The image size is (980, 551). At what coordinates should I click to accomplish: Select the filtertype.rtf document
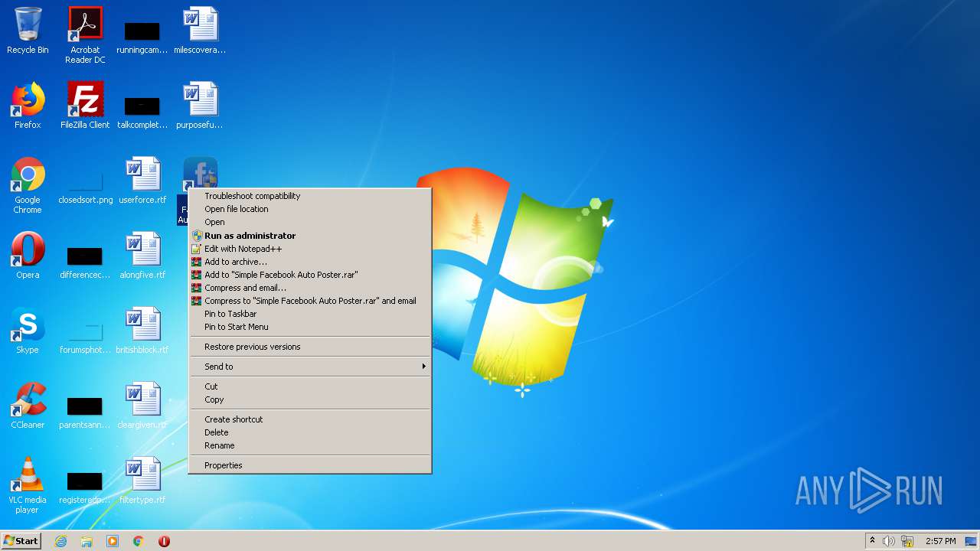(142, 481)
